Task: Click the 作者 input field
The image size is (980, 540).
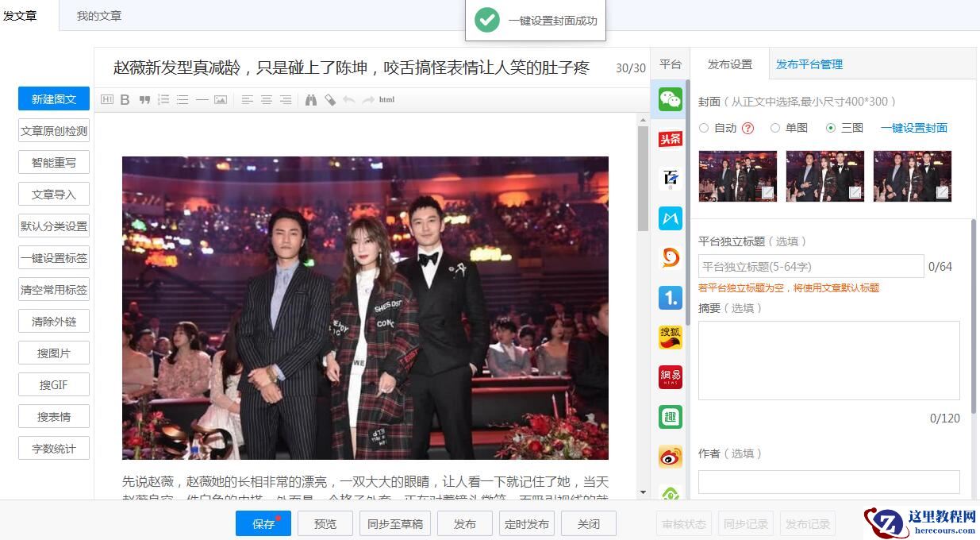Action: tap(829, 482)
